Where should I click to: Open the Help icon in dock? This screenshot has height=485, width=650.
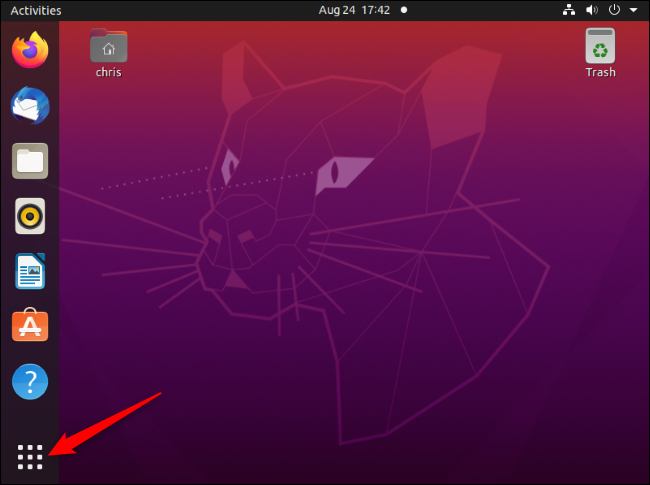click(x=30, y=382)
